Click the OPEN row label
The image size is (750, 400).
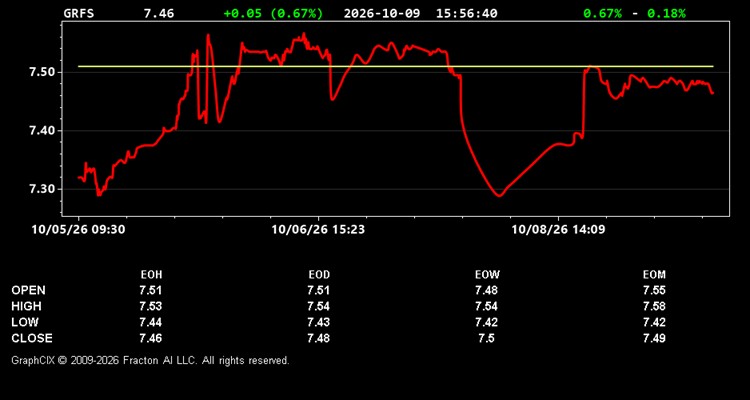pos(28,290)
